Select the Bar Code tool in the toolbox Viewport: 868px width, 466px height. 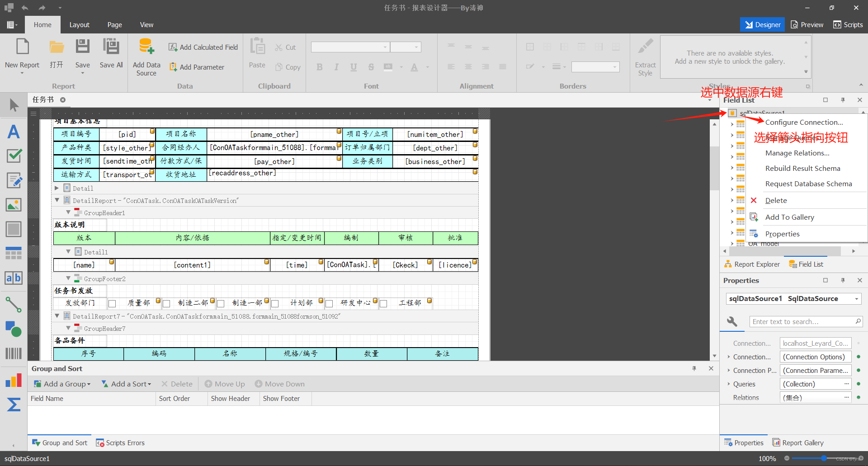pos(14,353)
